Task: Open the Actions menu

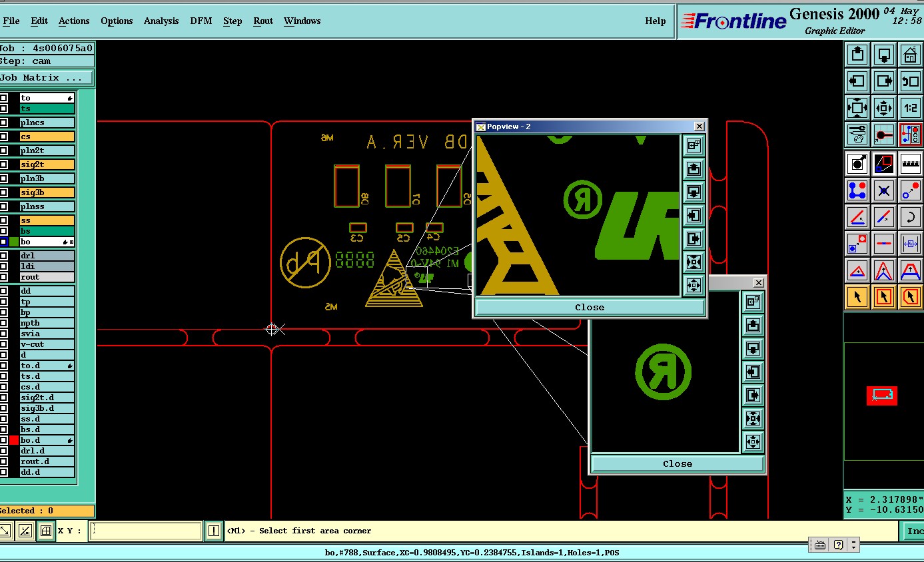Action: click(74, 21)
